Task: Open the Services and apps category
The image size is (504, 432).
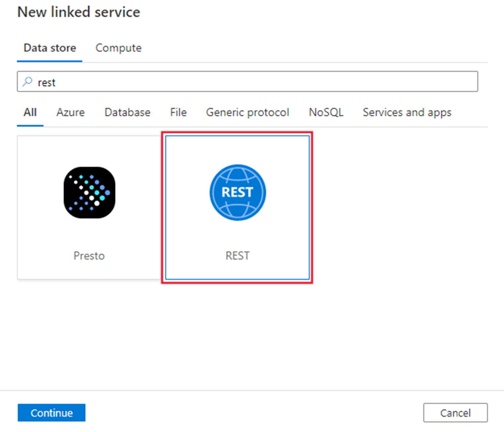Action: point(407,112)
